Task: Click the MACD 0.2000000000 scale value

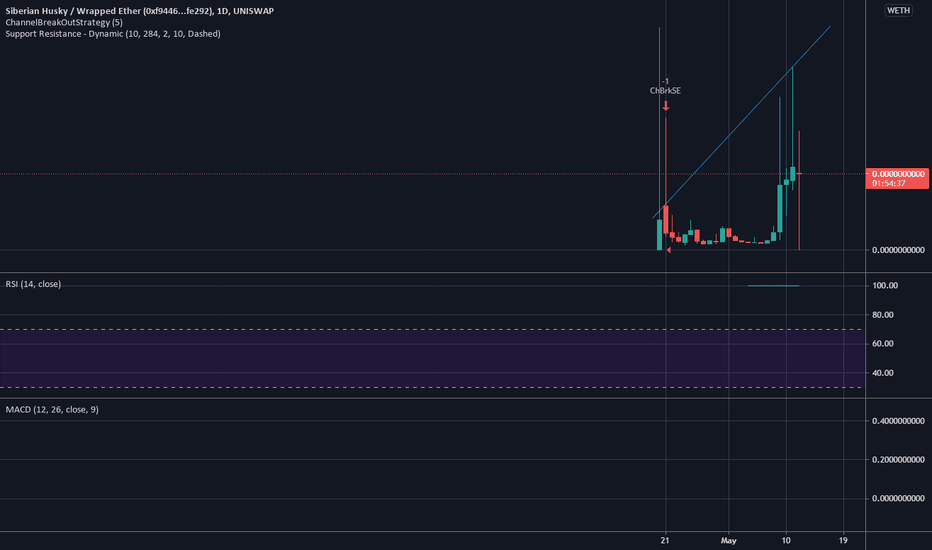Action: [x=898, y=460]
